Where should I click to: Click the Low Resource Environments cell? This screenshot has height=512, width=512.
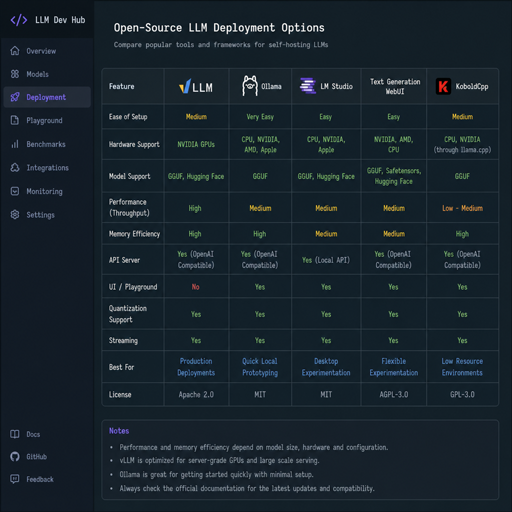coord(462,367)
